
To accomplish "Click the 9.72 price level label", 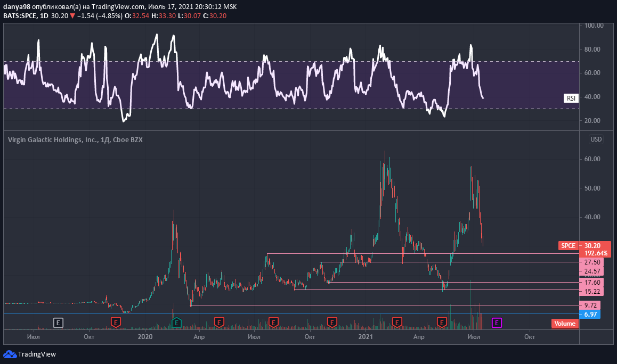I will point(590,305).
